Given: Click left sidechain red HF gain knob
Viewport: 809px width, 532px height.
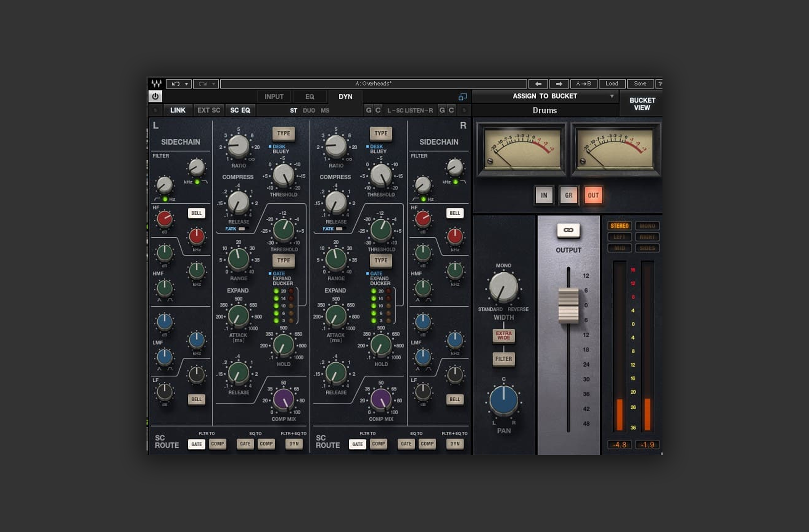Looking at the screenshot, I should (x=164, y=219).
